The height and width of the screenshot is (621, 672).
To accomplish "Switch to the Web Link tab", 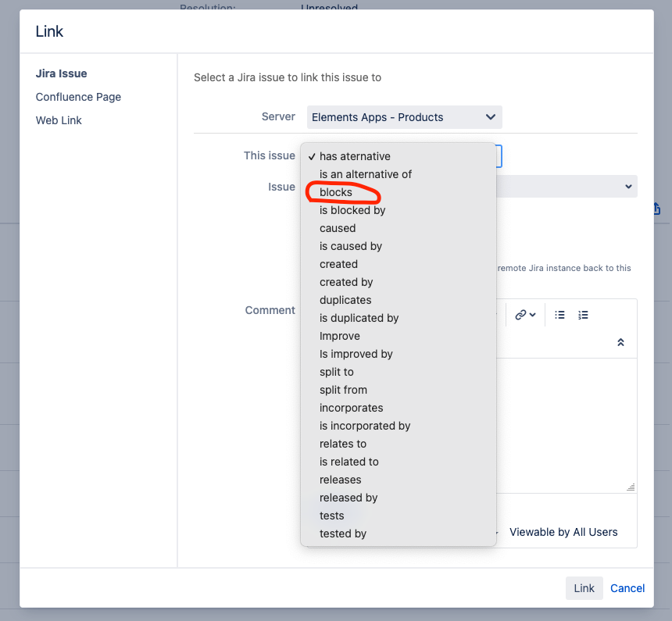I will click(x=58, y=120).
